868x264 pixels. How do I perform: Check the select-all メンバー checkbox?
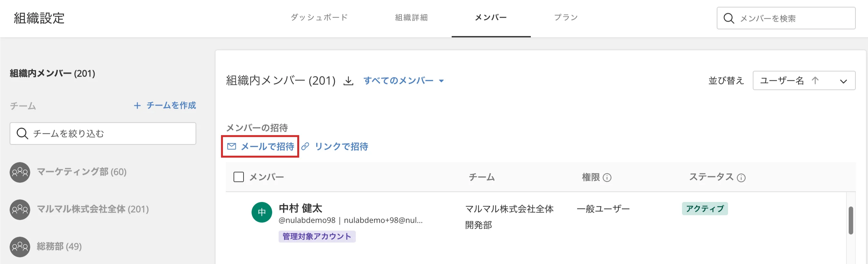click(x=239, y=177)
